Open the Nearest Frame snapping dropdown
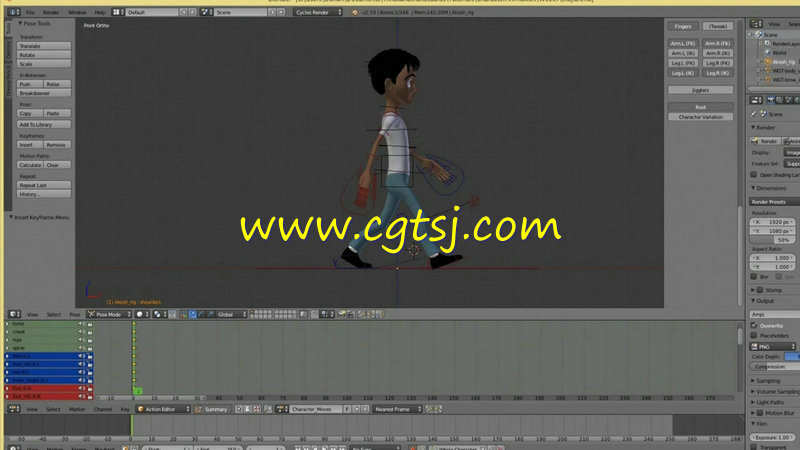This screenshot has width=800, height=450. point(397,409)
